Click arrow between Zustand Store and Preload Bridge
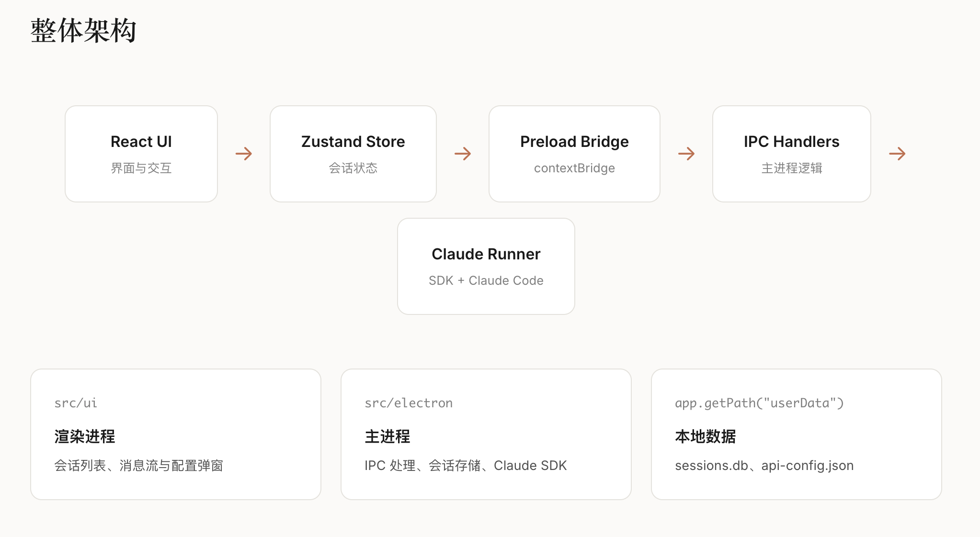 tap(463, 154)
